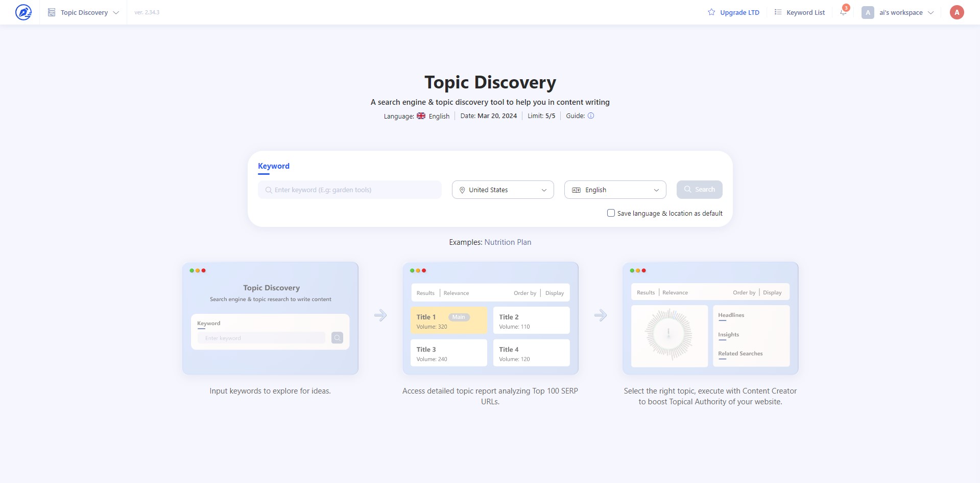Click the Topic Discovery menu list icon
Image resolution: width=980 pixels, height=483 pixels.
pyautogui.click(x=52, y=12)
